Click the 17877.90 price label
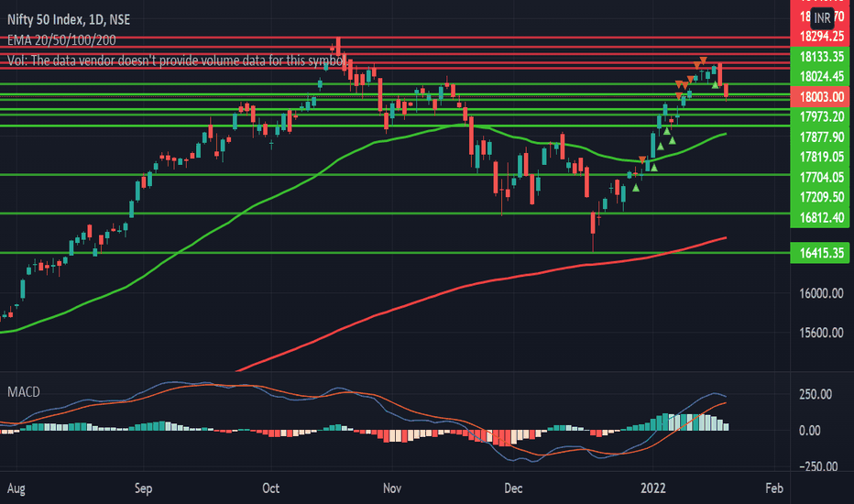Viewport: 854px width, 504px height. [x=820, y=137]
